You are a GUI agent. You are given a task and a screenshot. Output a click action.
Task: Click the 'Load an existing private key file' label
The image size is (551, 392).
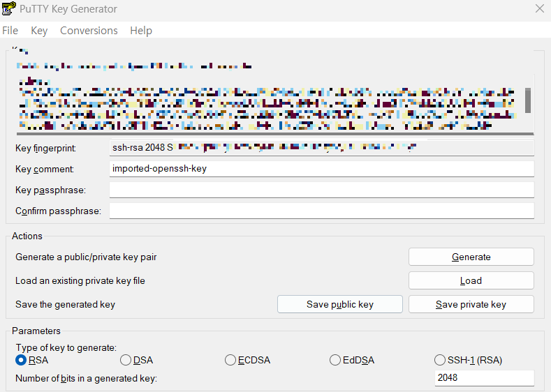point(80,281)
